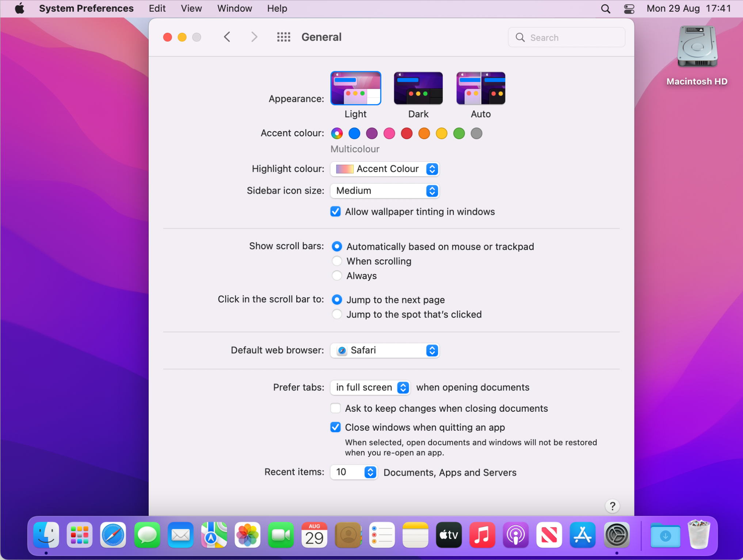
Task: Select Macintosh HD drive icon on desktop
Action: click(x=697, y=46)
